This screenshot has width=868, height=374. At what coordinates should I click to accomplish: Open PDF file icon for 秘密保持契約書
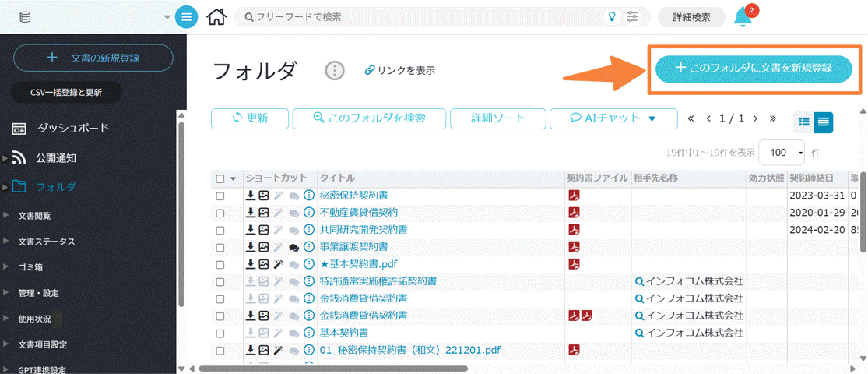pos(574,196)
